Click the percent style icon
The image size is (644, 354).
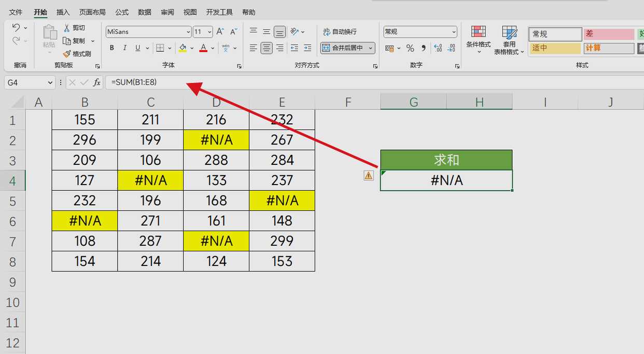(410, 48)
